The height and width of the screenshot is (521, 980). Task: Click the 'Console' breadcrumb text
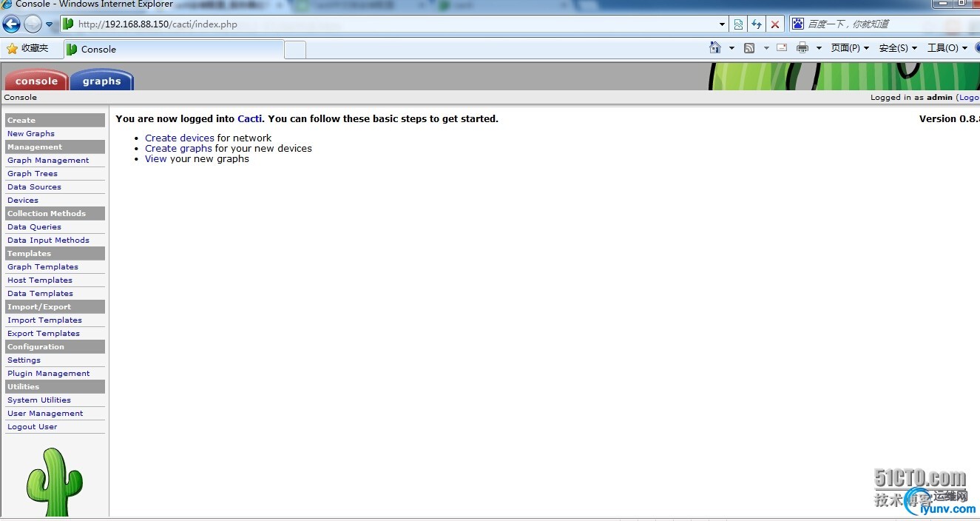tap(21, 98)
